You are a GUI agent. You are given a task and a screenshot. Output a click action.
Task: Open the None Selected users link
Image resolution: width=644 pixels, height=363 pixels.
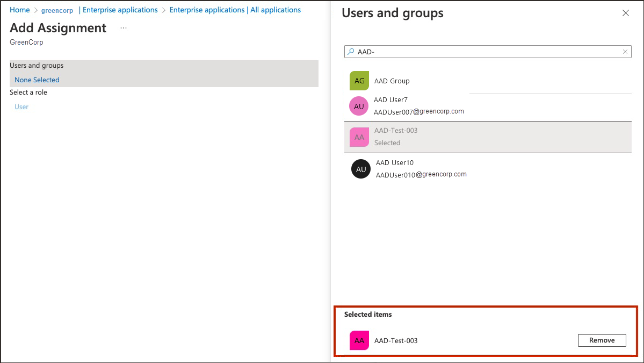click(36, 79)
